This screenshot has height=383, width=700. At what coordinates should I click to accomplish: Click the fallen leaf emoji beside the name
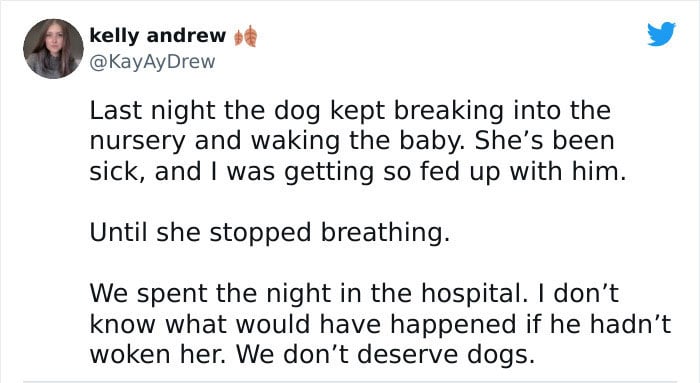click(246, 36)
